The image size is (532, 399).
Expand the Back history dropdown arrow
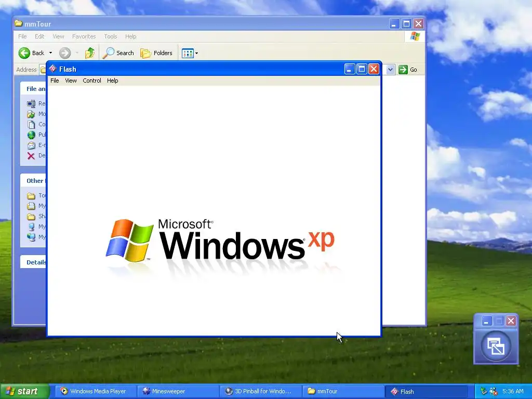(x=50, y=53)
